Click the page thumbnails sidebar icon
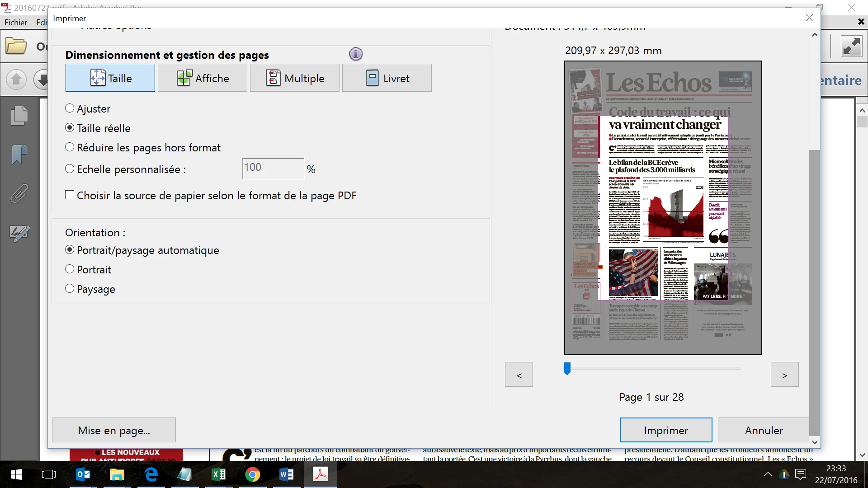The image size is (868, 488). coord(19,116)
